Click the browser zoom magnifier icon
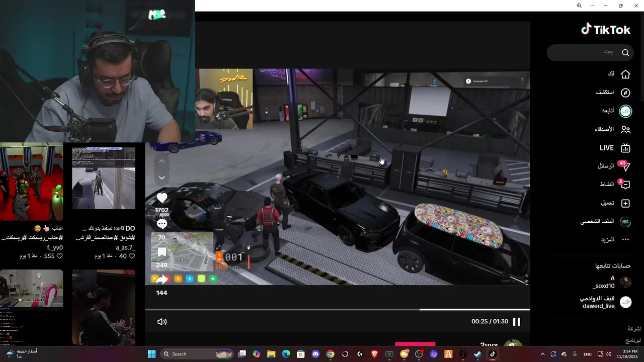 tap(579, 6)
